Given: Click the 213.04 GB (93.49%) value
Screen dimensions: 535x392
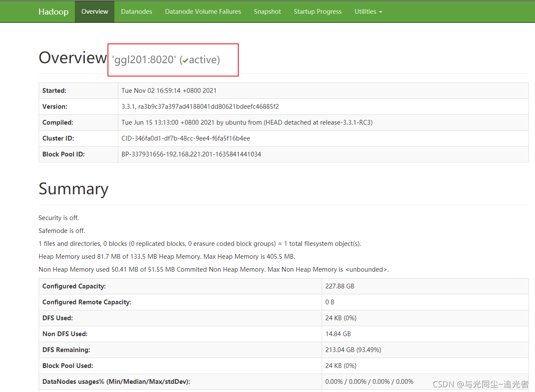Looking at the screenshot, I should click(x=354, y=350).
